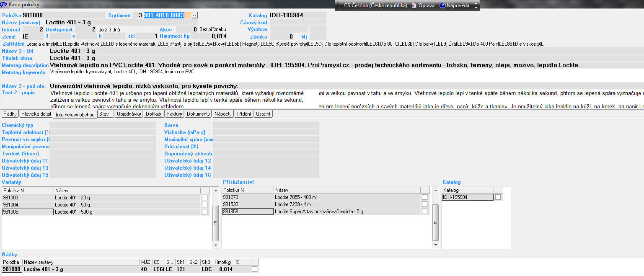
Task: Open the Třídění tab
Action: (x=244, y=114)
